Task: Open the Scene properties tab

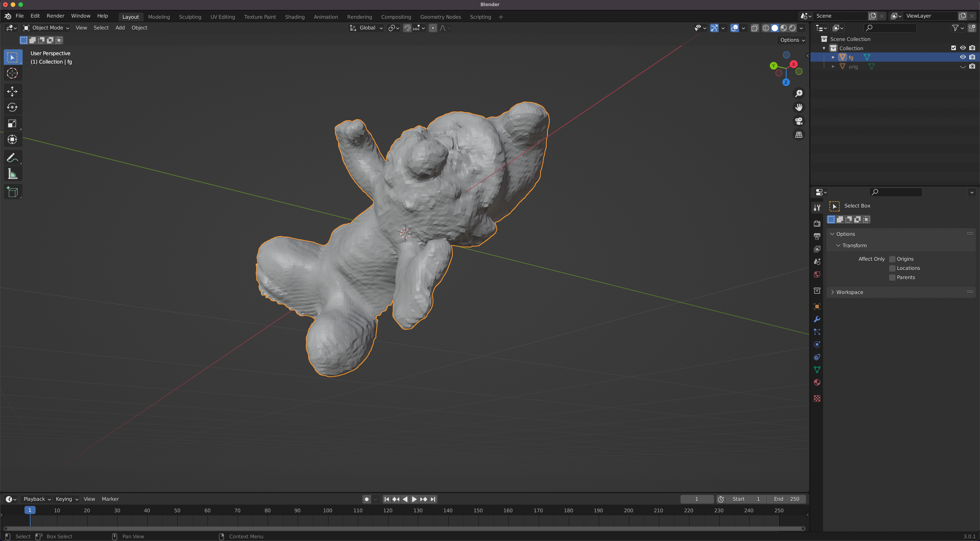Action: [817, 262]
